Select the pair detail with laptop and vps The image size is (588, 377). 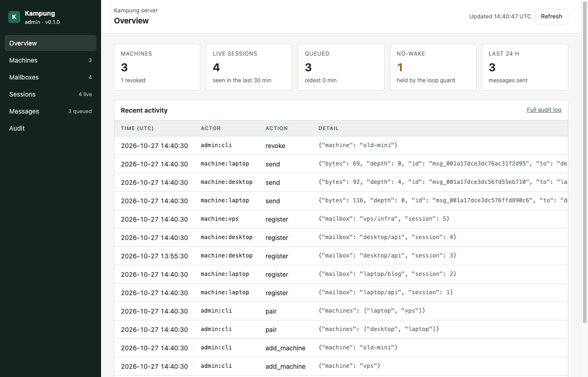coord(372,311)
